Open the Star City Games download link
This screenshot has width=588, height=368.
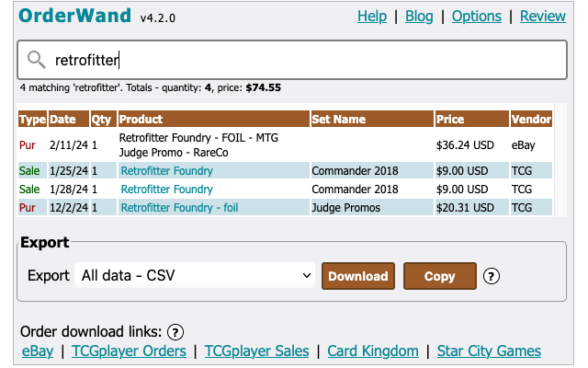[x=488, y=351]
